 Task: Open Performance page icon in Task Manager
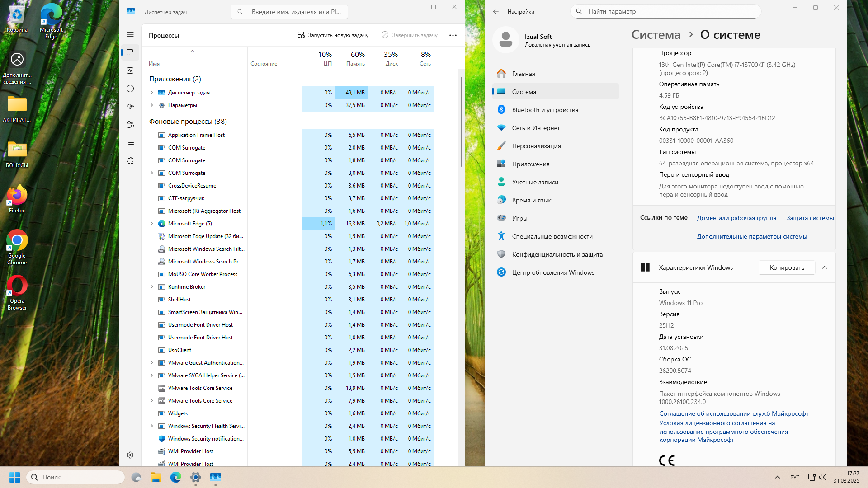(130, 70)
